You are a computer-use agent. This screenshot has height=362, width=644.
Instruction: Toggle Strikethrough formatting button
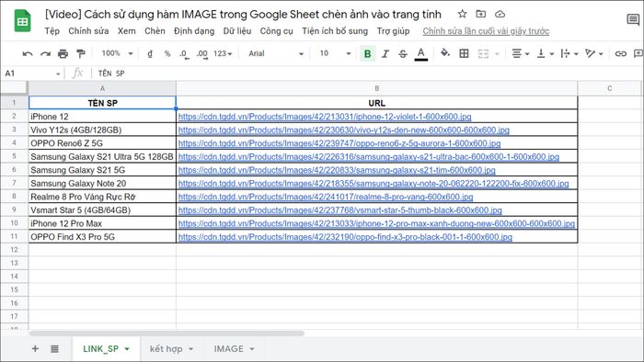pyautogui.click(x=403, y=53)
